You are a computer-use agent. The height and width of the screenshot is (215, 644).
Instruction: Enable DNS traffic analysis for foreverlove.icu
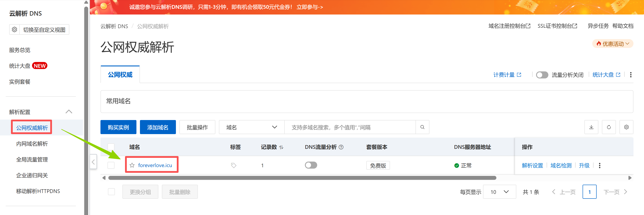pyautogui.click(x=311, y=165)
